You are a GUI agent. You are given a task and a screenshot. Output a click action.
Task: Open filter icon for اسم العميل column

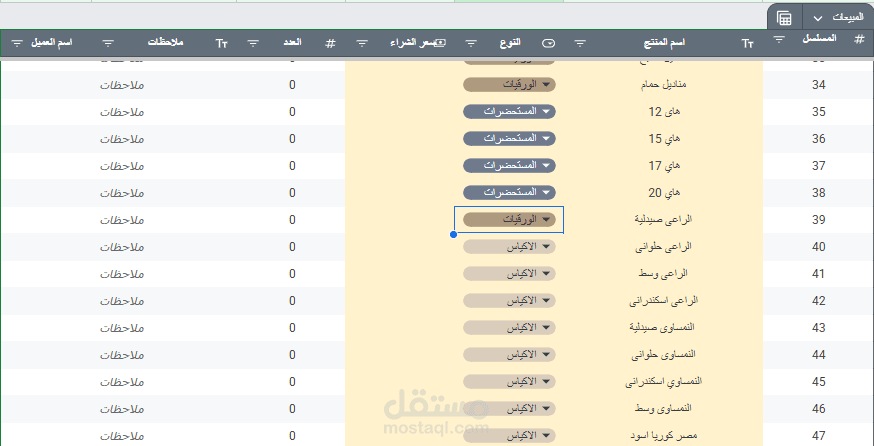(18, 43)
